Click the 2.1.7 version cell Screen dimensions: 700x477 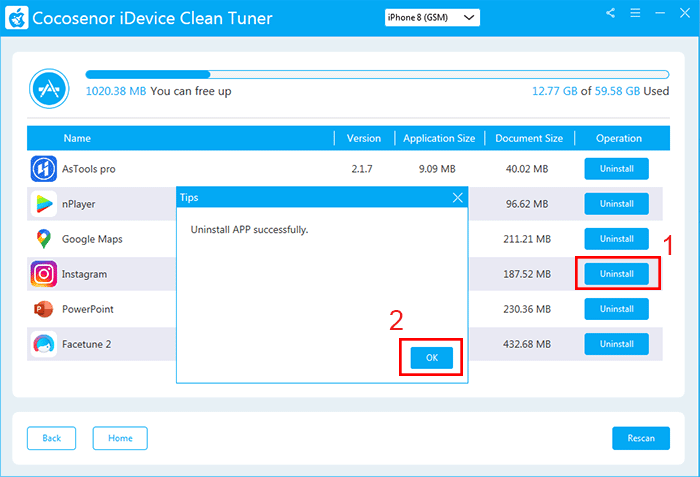click(x=362, y=169)
